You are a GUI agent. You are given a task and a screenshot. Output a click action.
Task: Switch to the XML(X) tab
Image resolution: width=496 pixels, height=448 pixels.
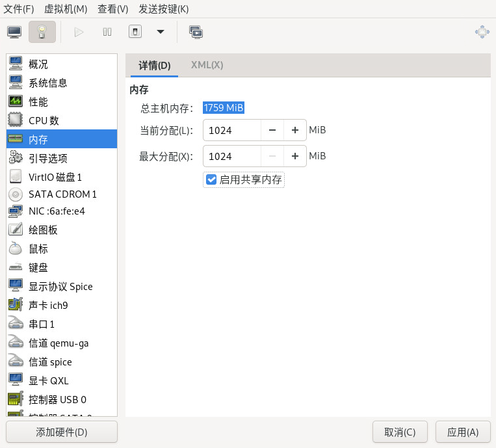[x=207, y=65]
